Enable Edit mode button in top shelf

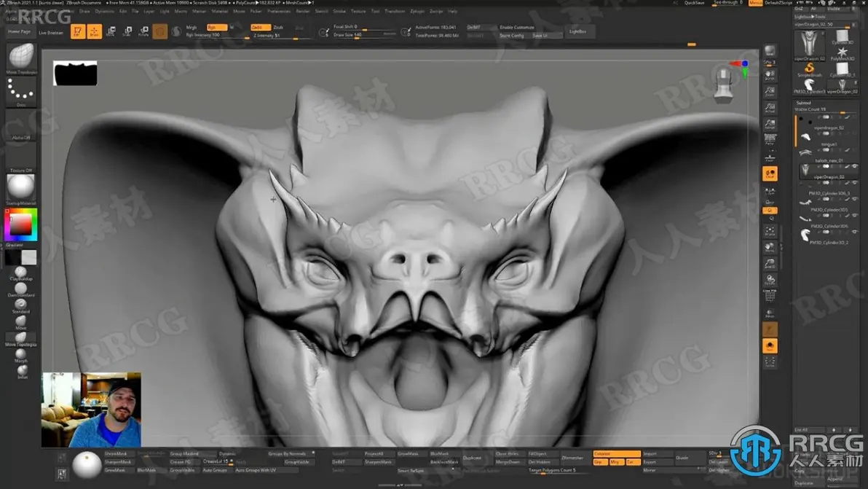(77, 31)
